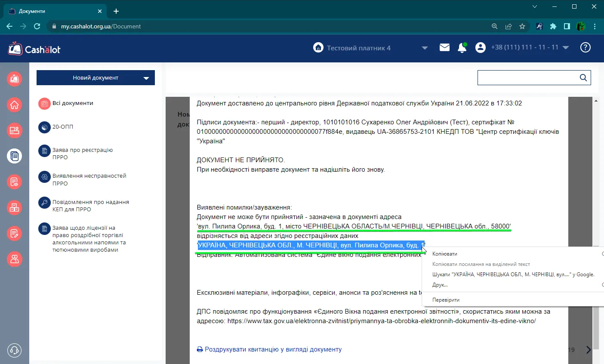Open the notifications bell

[x=462, y=48]
